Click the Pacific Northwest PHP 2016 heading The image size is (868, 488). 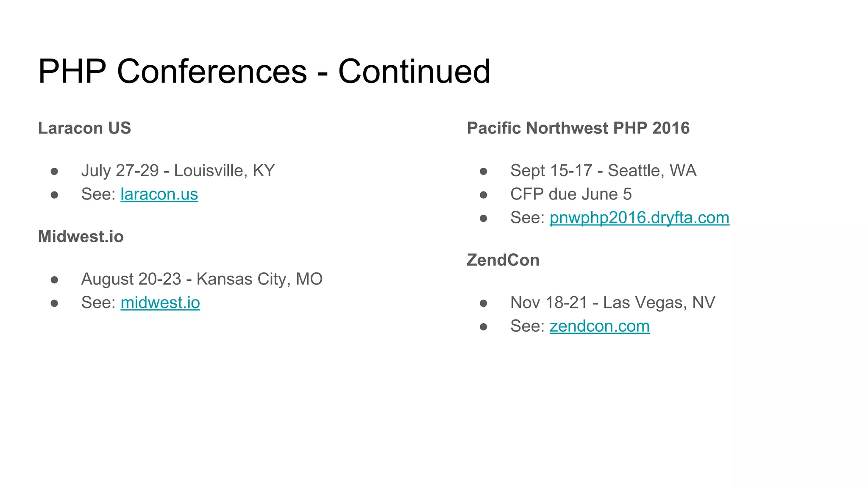(x=579, y=128)
